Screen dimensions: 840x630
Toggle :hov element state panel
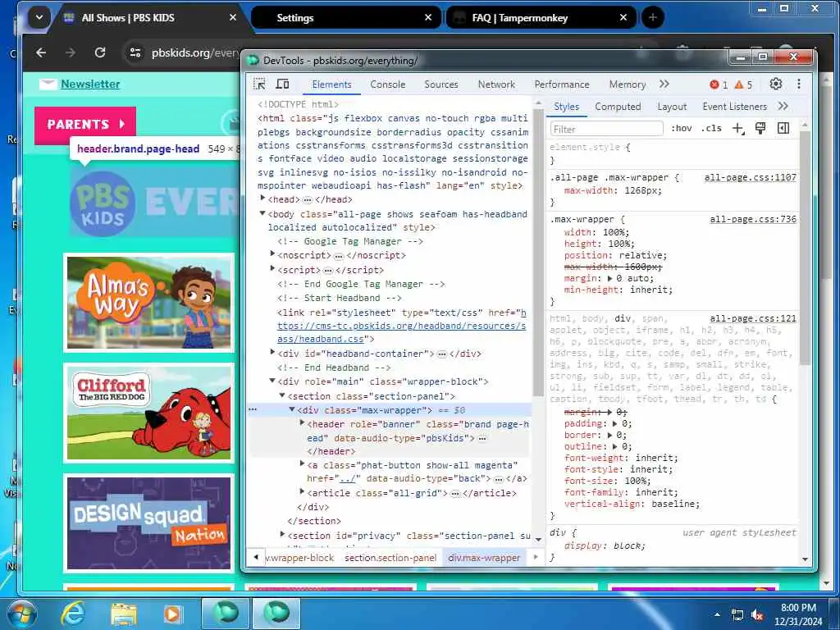pyautogui.click(x=682, y=129)
